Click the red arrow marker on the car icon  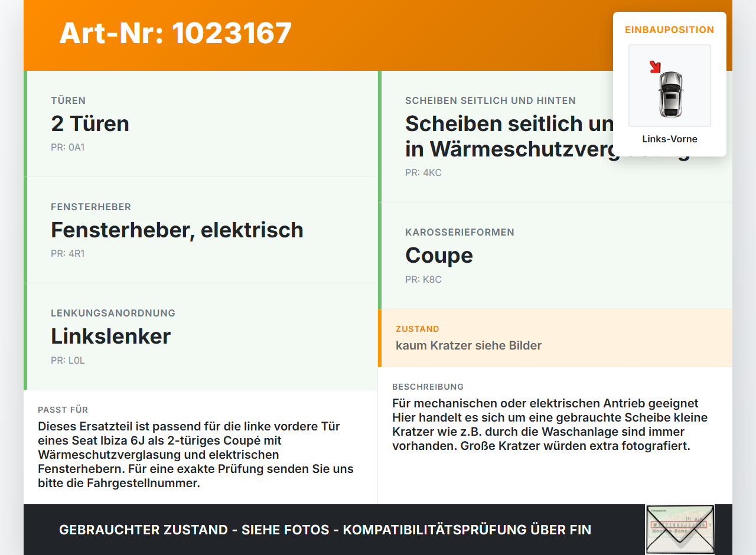click(656, 67)
